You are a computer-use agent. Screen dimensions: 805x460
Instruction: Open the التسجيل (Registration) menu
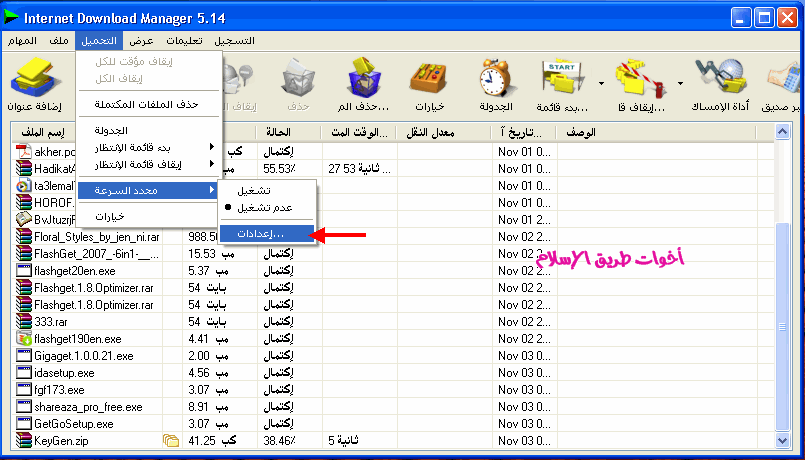pyautogui.click(x=235, y=41)
